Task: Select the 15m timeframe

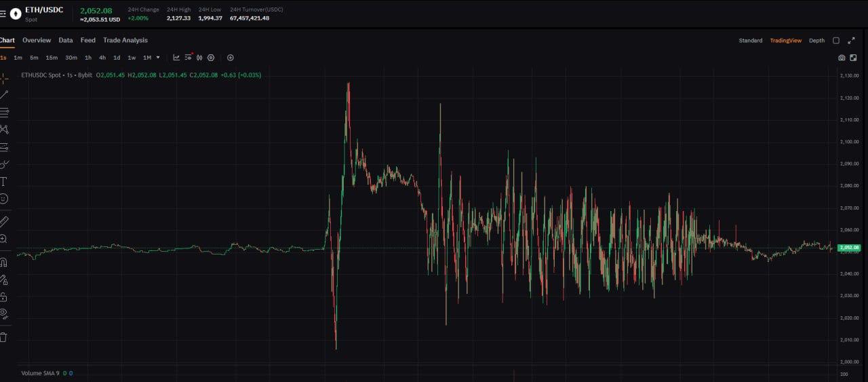Action: [52, 58]
